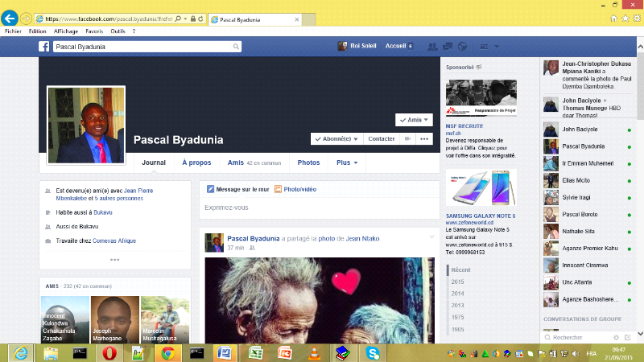Open the Abonné(e) subscription dropdown
This screenshot has width=644, height=362.
click(x=336, y=139)
